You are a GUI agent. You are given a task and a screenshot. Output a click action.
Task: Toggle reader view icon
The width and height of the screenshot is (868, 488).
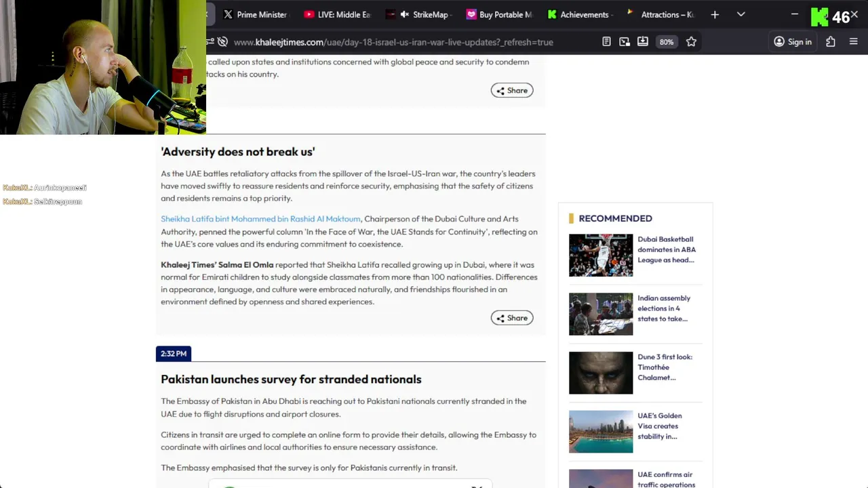[x=606, y=41]
